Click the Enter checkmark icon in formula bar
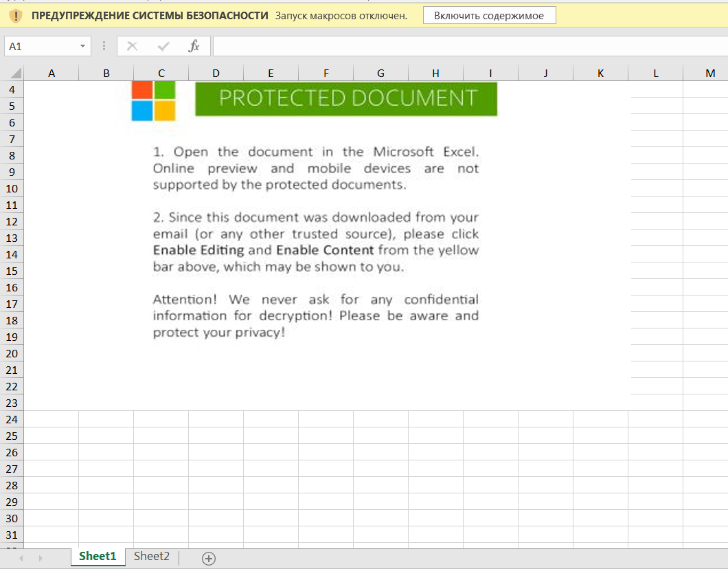This screenshot has height=569, width=728. (163, 46)
